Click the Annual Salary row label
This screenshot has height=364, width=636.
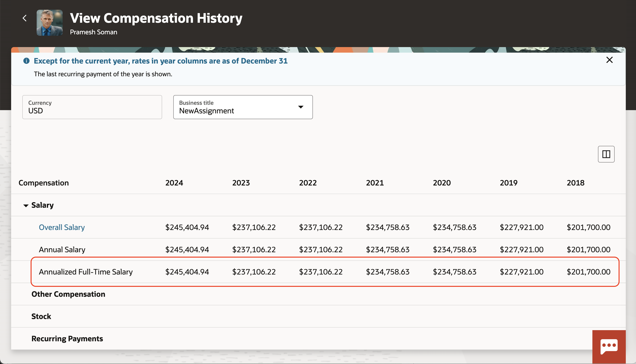click(x=62, y=249)
